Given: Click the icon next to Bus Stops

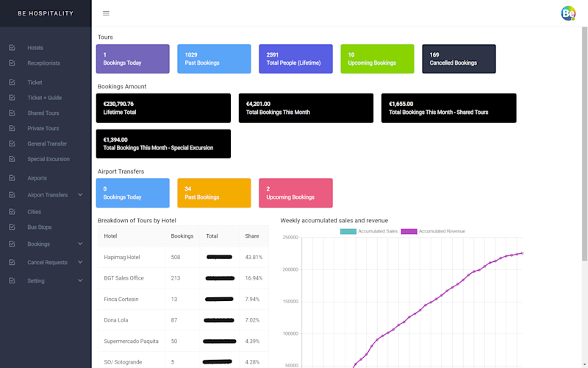Looking at the screenshot, I should pos(12,227).
